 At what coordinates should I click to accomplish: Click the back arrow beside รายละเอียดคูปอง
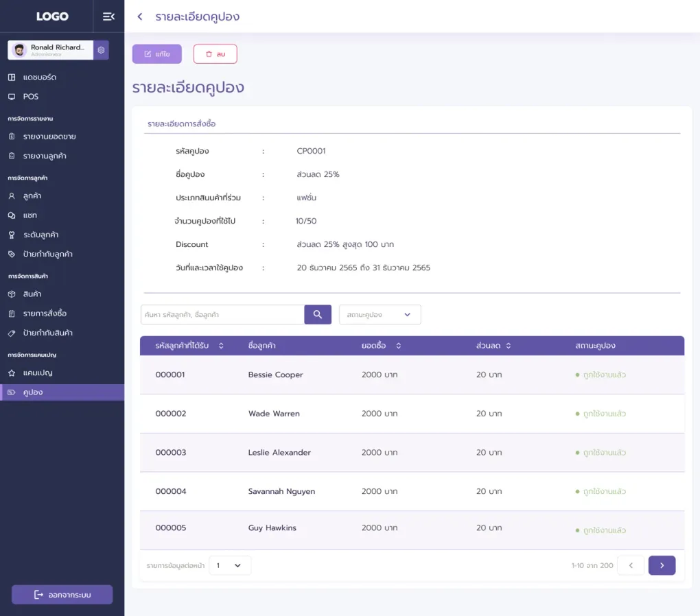coord(140,16)
